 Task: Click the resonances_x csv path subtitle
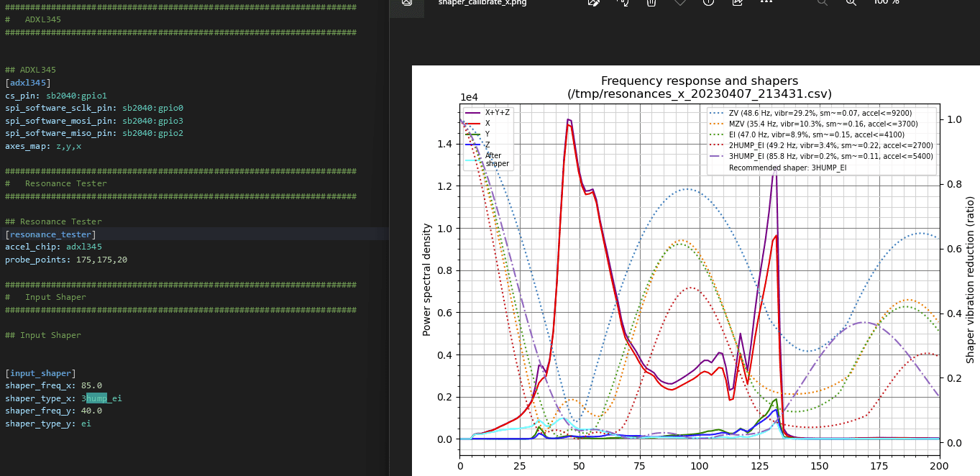click(700, 94)
